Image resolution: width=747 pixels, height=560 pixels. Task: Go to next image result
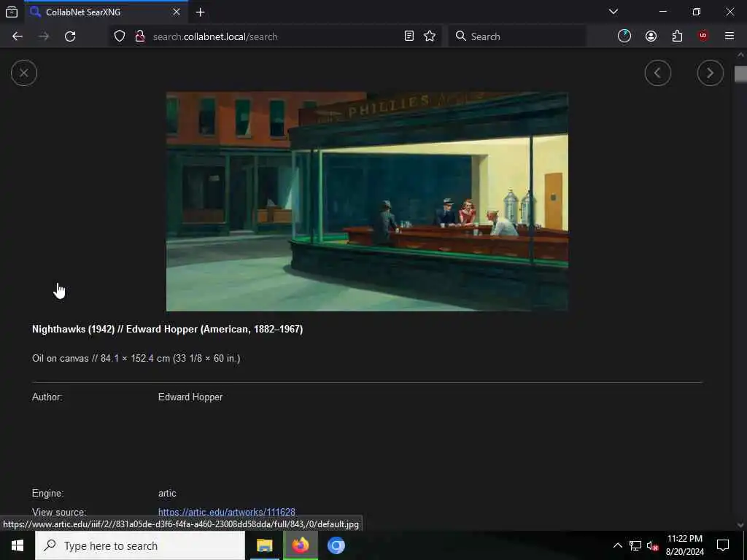click(711, 73)
